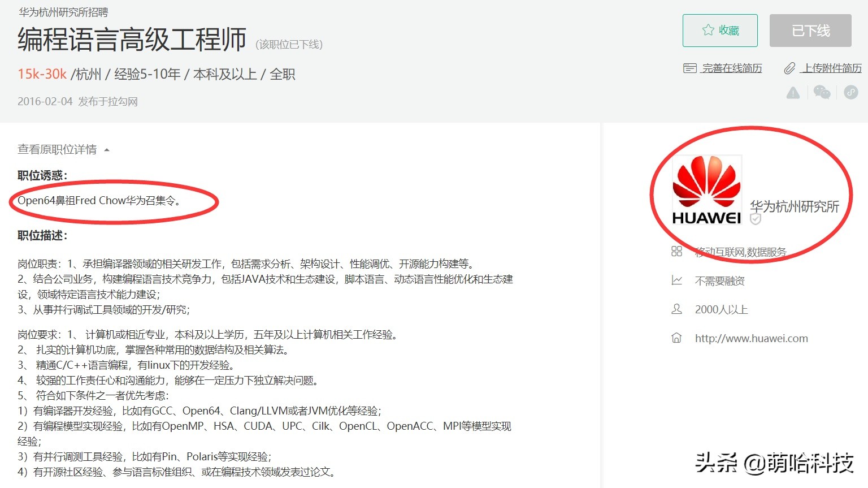Click the report/warning triangle icon

(x=793, y=93)
